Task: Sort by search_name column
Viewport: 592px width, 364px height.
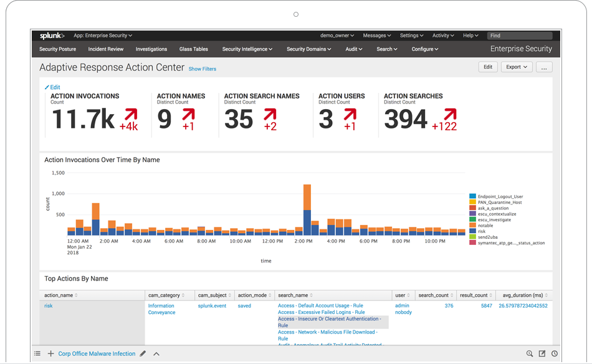Action: (295, 295)
